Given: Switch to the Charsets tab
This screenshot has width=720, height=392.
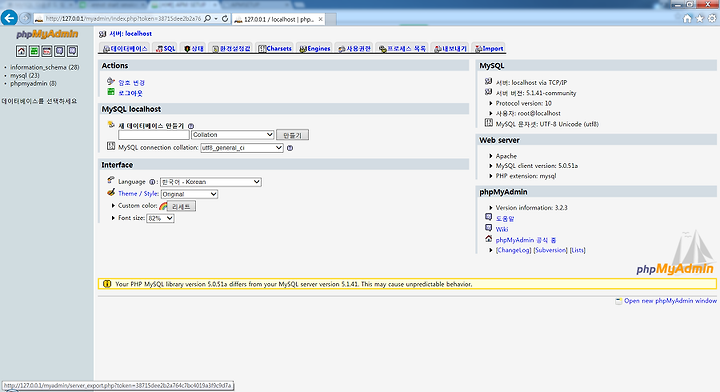Looking at the screenshot, I should click(275, 48).
